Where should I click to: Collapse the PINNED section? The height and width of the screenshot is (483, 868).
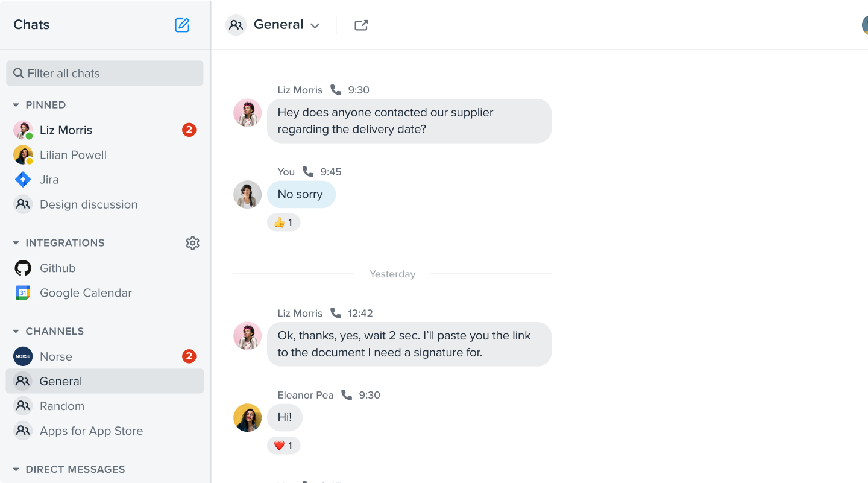pyautogui.click(x=14, y=104)
